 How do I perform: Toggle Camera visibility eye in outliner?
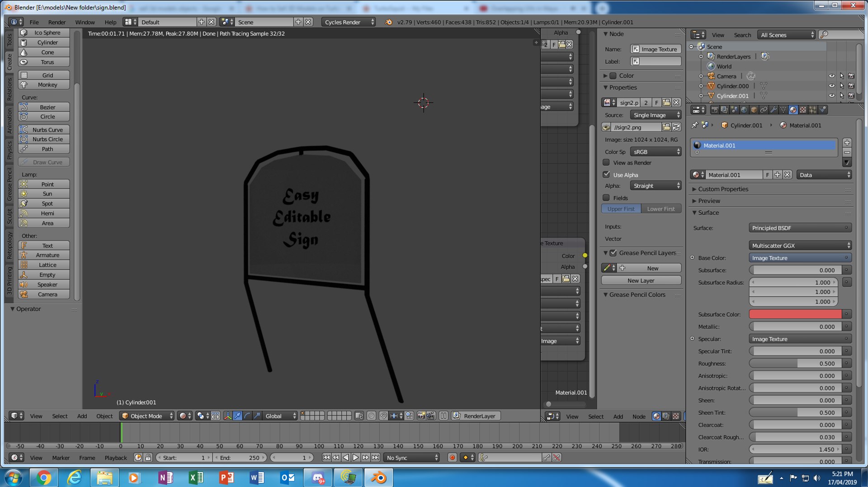click(x=831, y=76)
